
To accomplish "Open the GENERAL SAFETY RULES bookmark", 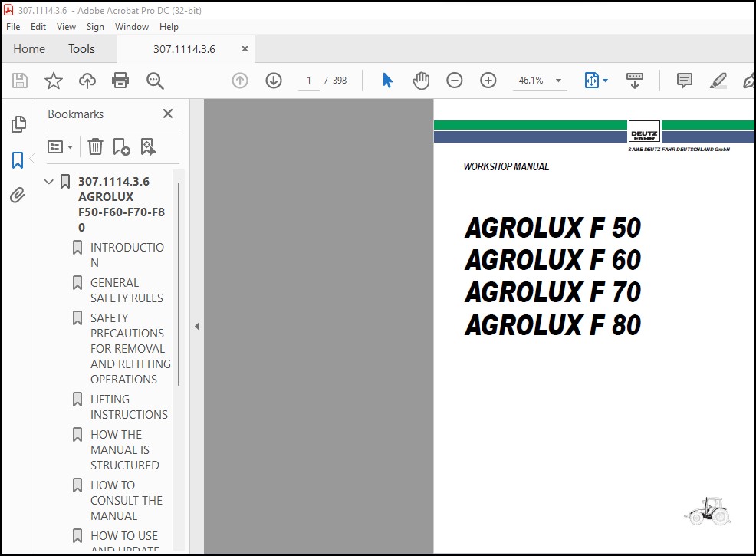I will click(127, 291).
